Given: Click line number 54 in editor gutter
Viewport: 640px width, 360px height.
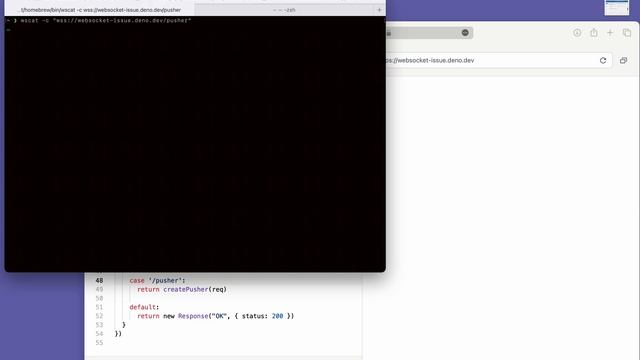Looking at the screenshot, I should (99, 333).
